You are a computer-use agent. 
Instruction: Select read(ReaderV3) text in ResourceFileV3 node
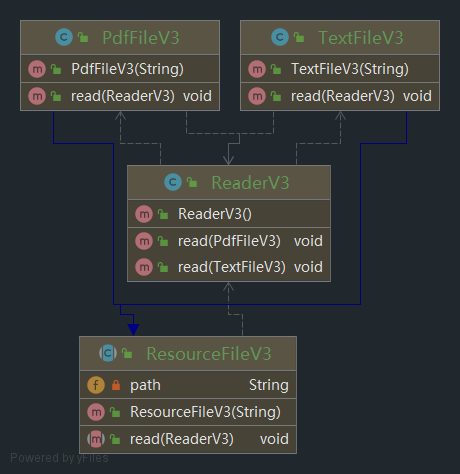point(182,439)
